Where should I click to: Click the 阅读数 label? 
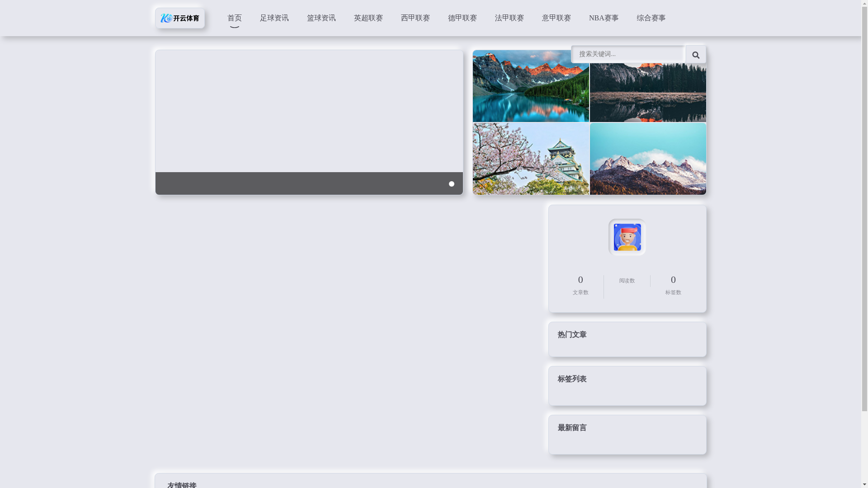pyautogui.click(x=627, y=281)
